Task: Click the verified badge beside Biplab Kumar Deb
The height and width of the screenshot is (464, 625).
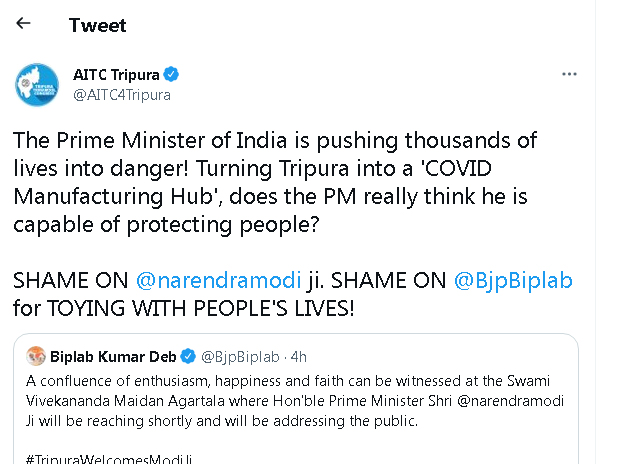Action: click(188, 357)
